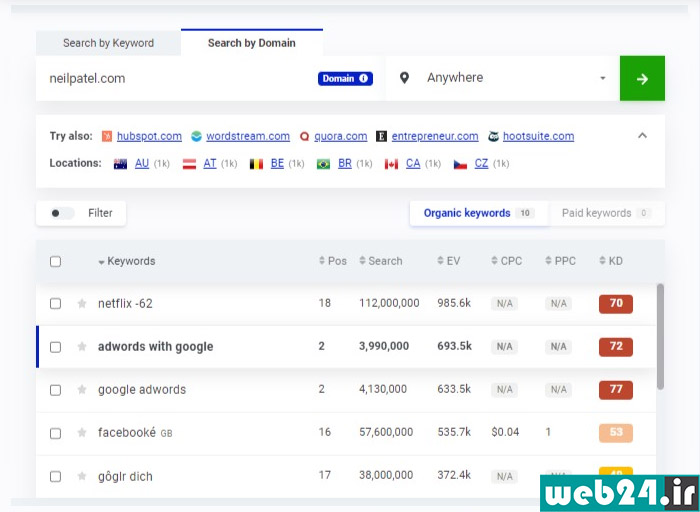Select the AU location link
The width and height of the screenshot is (700, 512).
pos(142,164)
